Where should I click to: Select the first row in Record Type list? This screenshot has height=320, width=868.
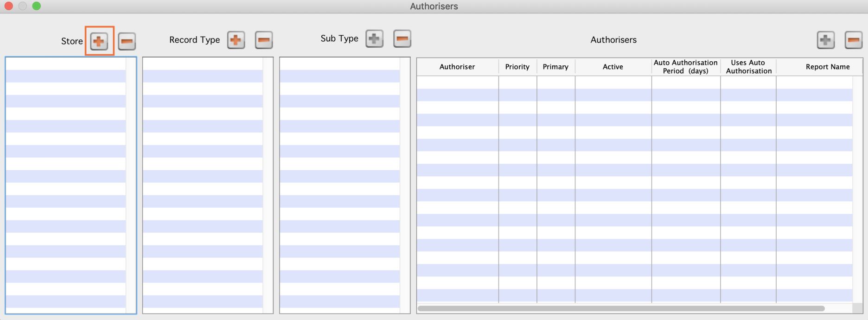coord(203,64)
